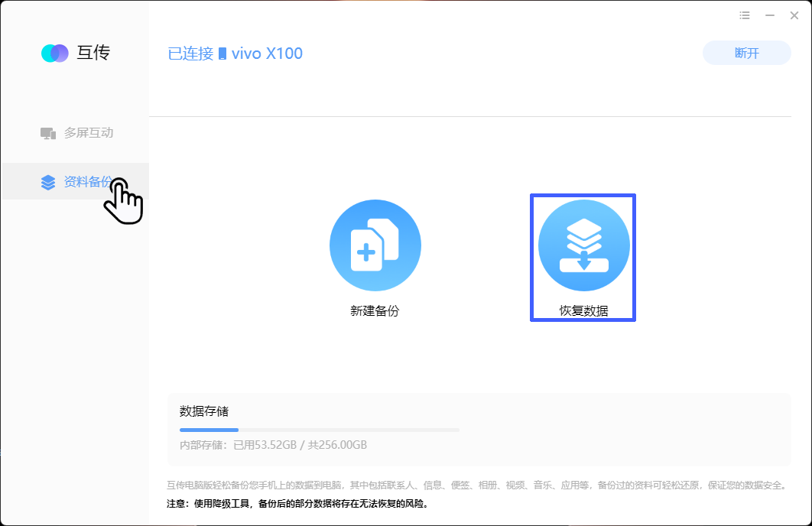Select the 资料备份 sidebar label

pos(89,182)
